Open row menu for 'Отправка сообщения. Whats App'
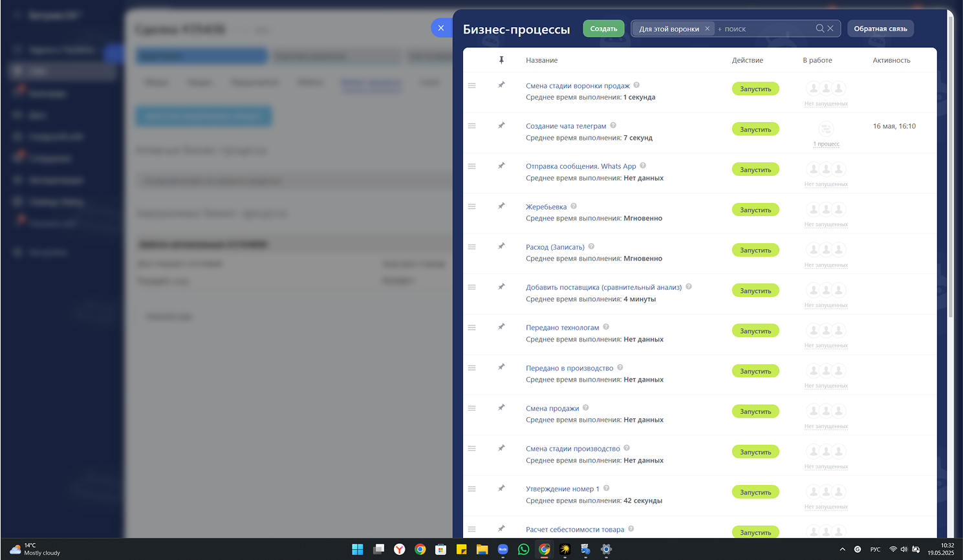Viewport: 963px width, 560px height. pyautogui.click(x=472, y=166)
